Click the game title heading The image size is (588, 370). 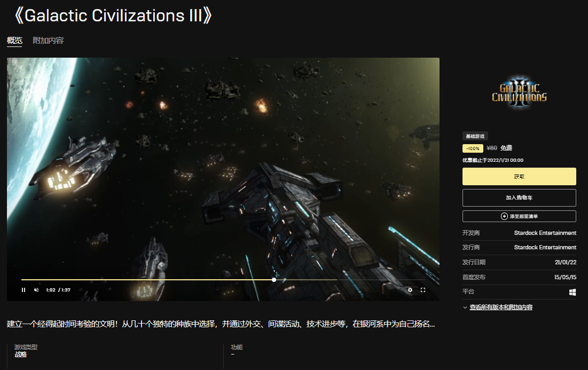coord(113,15)
